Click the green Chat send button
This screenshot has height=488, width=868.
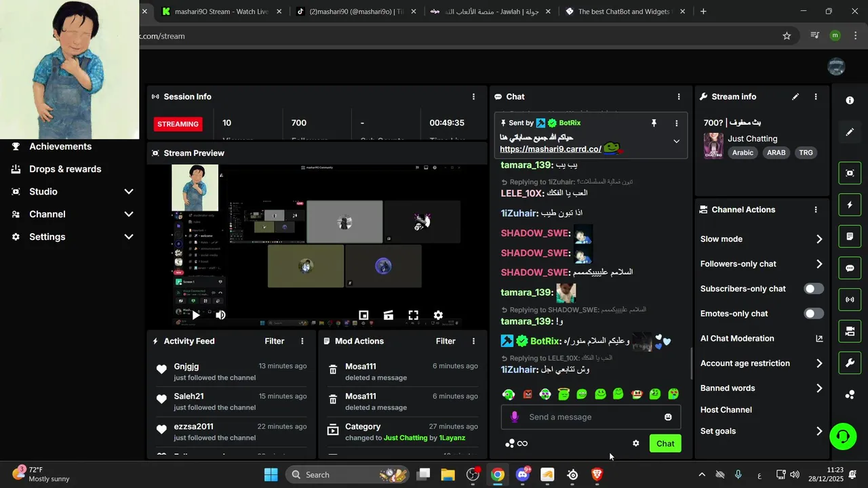pos(665,443)
